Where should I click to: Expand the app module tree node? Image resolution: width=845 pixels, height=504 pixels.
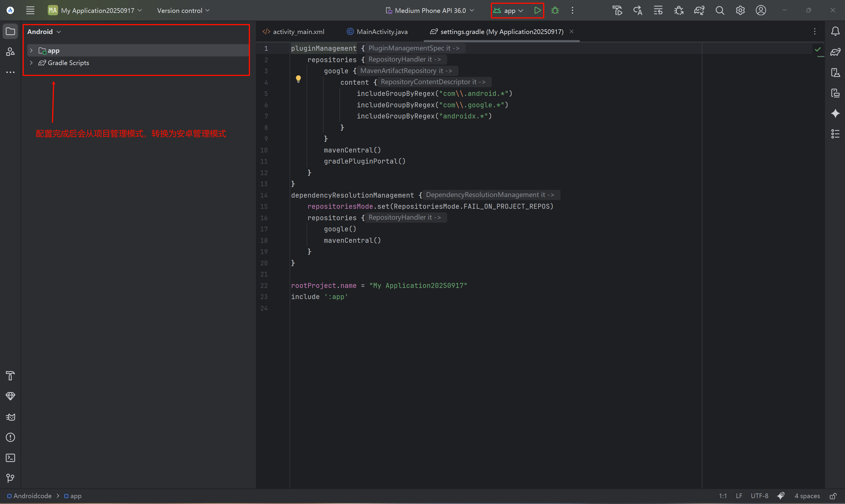pyautogui.click(x=31, y=51)
